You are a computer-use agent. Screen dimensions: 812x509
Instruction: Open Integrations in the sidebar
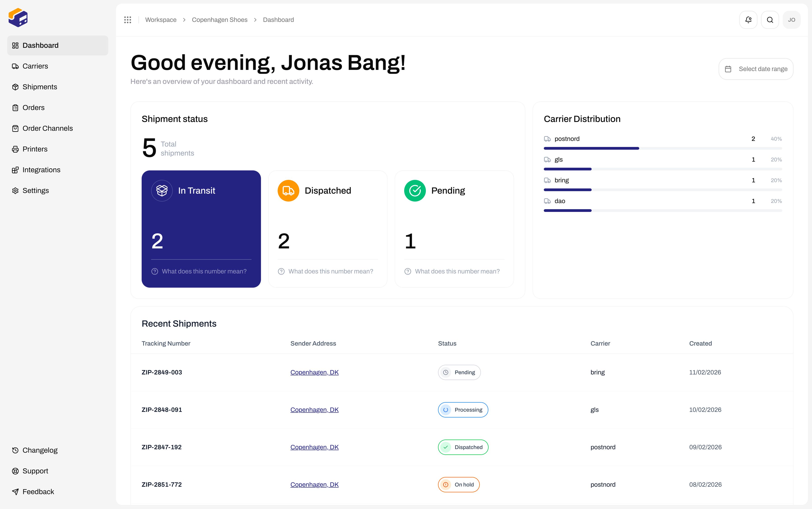pyautogui.click(x=41, y=170)
